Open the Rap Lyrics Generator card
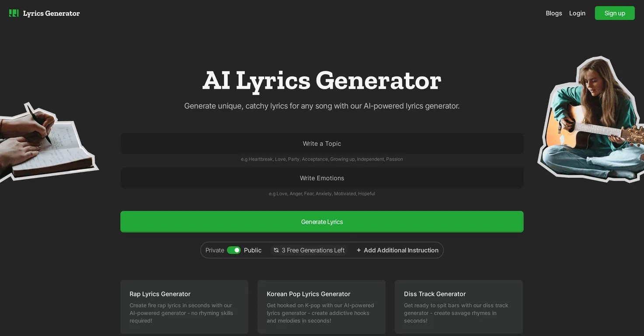 coord(184,307)
